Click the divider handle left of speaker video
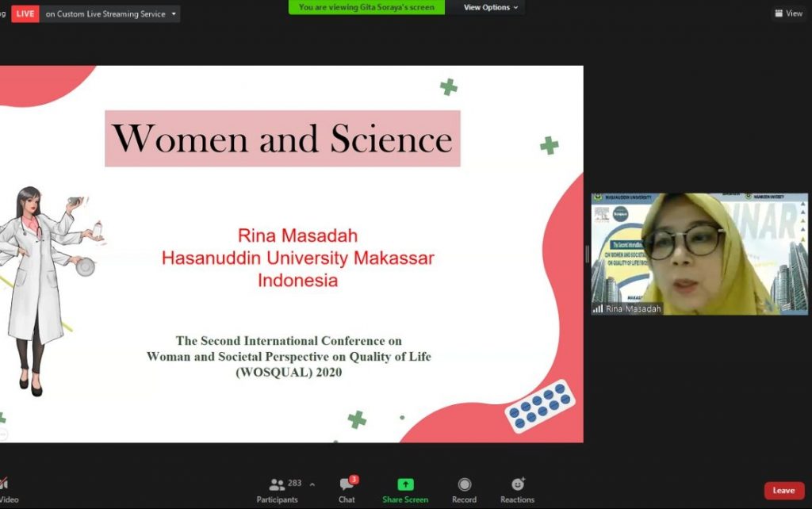This screenshot has width=812, height=509. (588, 254)
